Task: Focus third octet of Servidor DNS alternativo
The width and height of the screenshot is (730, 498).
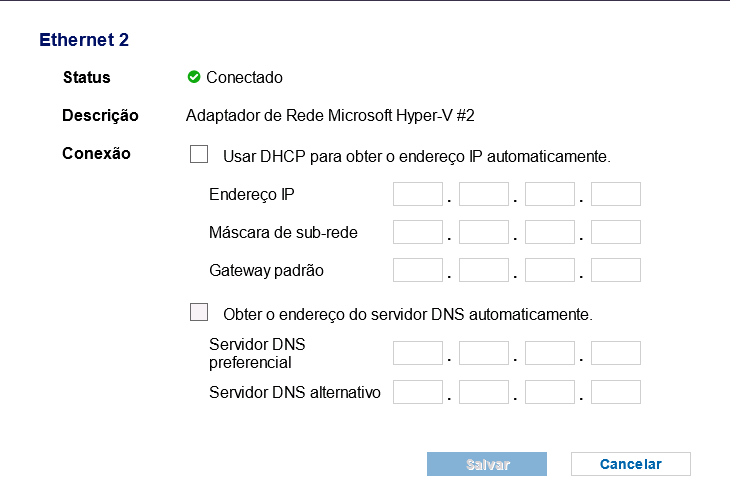Action: pyautogui.click(x=550, y=392)
